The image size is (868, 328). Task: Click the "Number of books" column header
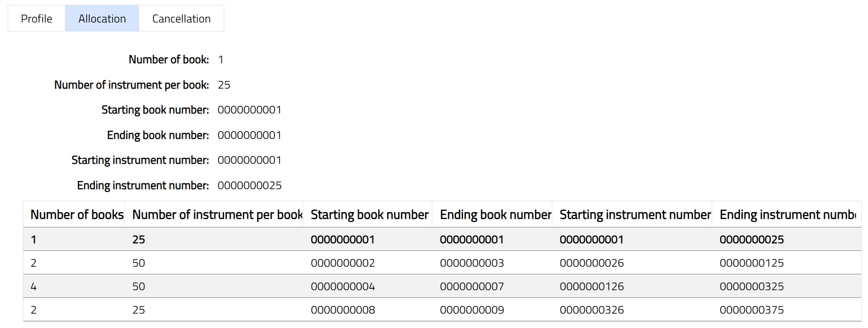77,215
